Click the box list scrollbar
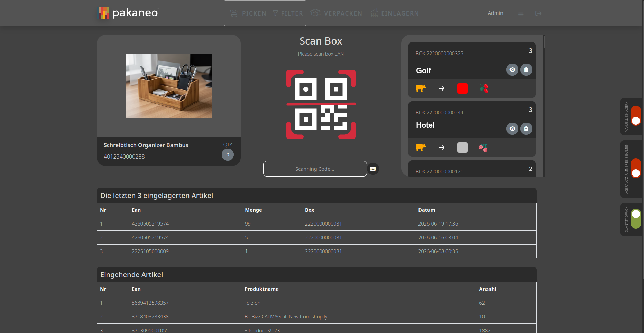 (544, 42)
